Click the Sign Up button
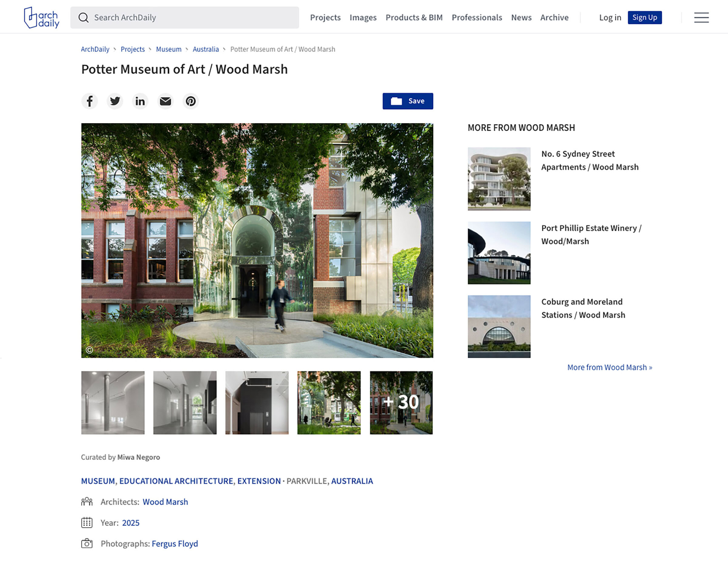The image size is (728, 562). pyautogui.click(x=645, y=18)
